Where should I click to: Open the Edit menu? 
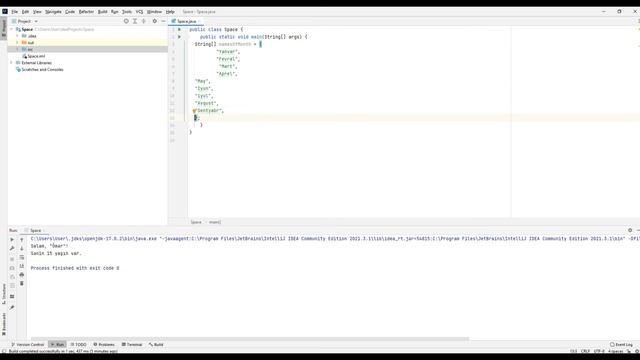[25, 12]
